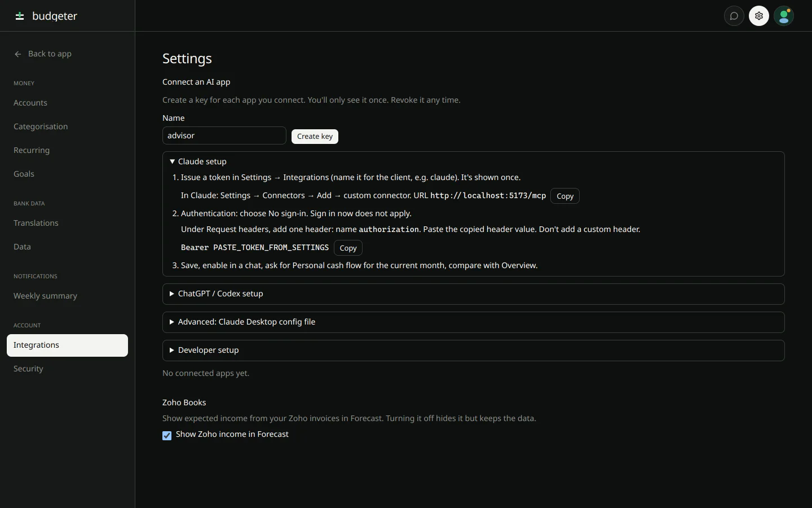Copy the localhost MCP URL
This screenshot has width=812, height=508.
[564, 196]
